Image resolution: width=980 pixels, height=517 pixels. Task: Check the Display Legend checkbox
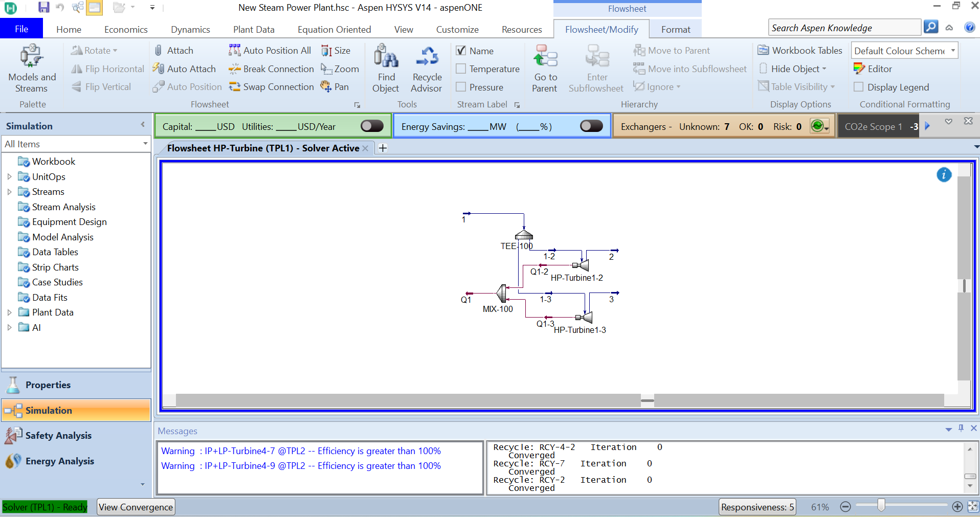point(859,87)
